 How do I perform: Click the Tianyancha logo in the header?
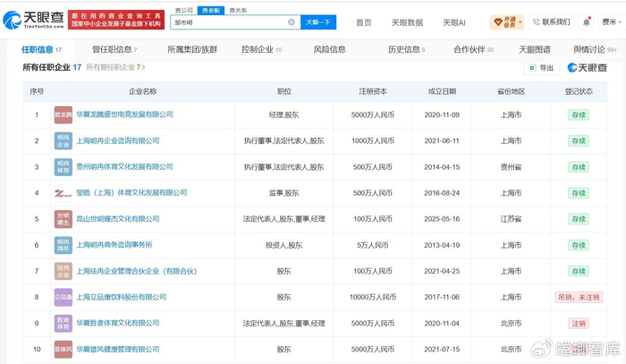(x=34, y=20)
